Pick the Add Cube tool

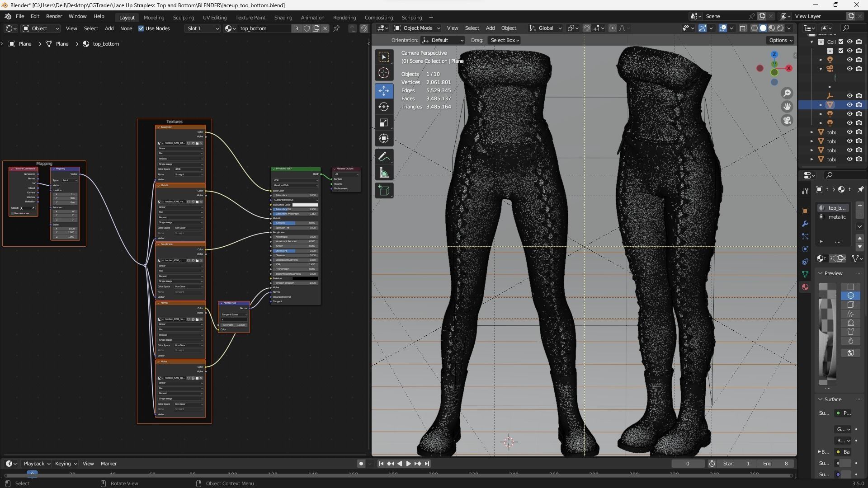tap(384, 191)
